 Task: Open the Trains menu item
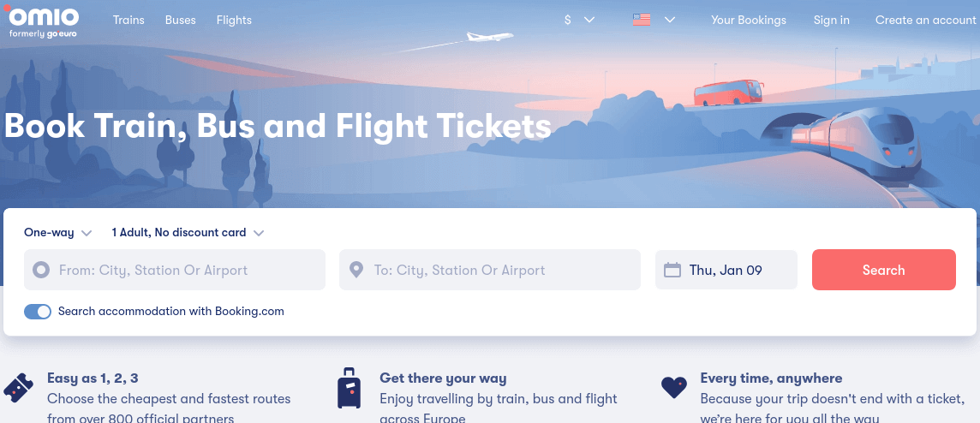click(128, 20)
